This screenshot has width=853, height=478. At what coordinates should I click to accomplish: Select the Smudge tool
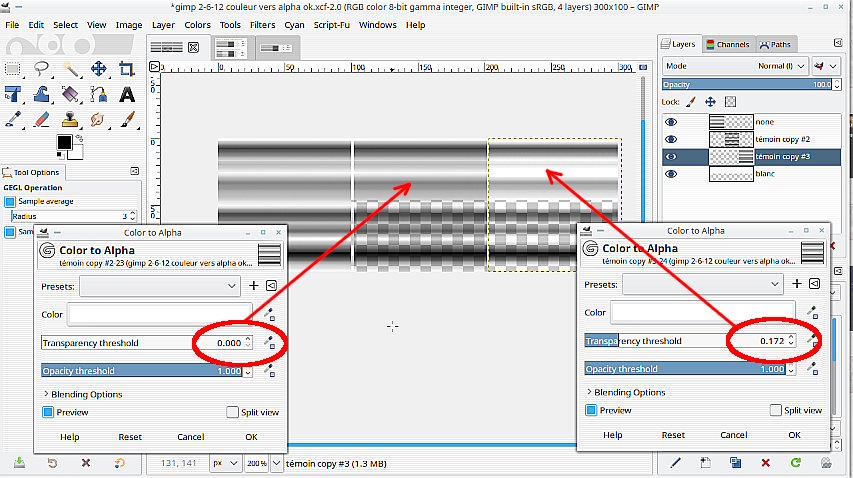point(98,119)
